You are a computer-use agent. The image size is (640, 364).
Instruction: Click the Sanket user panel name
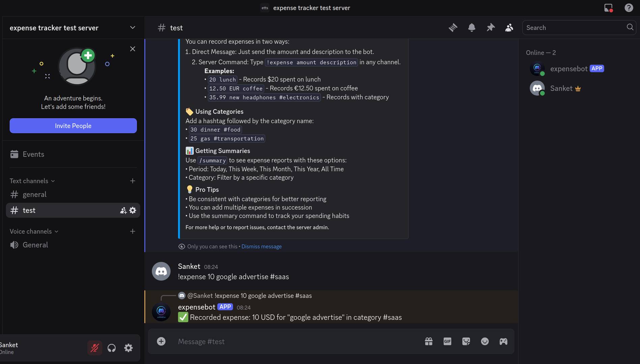pyautogui.click(x=9, y=345)
